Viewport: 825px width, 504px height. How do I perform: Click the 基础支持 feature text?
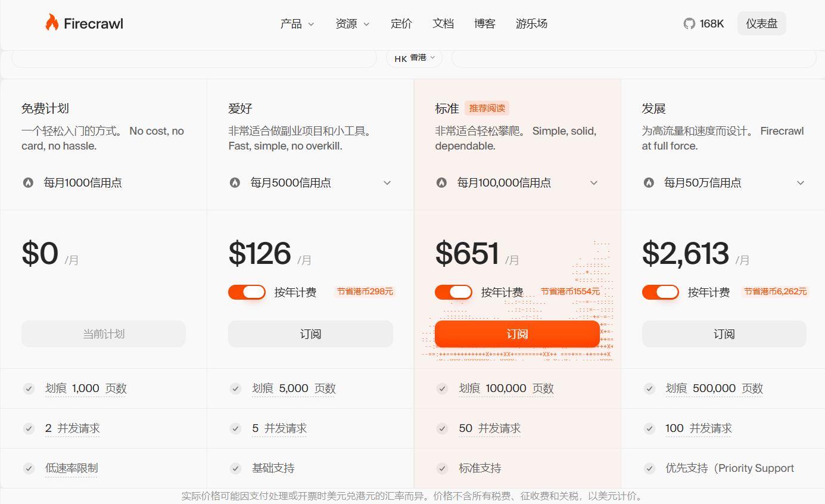click(273, 468)
